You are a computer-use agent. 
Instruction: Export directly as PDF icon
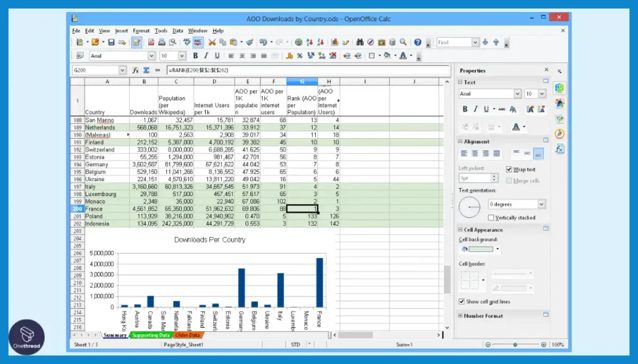click(x=151, y=42)
